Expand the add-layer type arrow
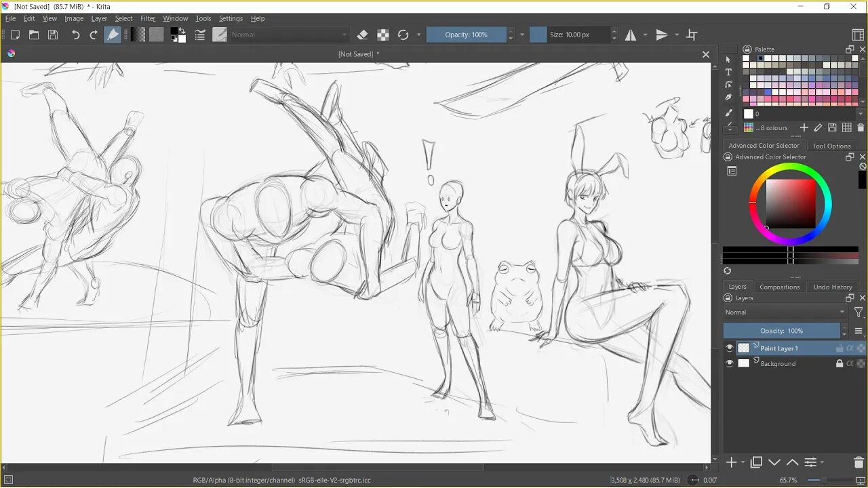 tap(743, 463)
